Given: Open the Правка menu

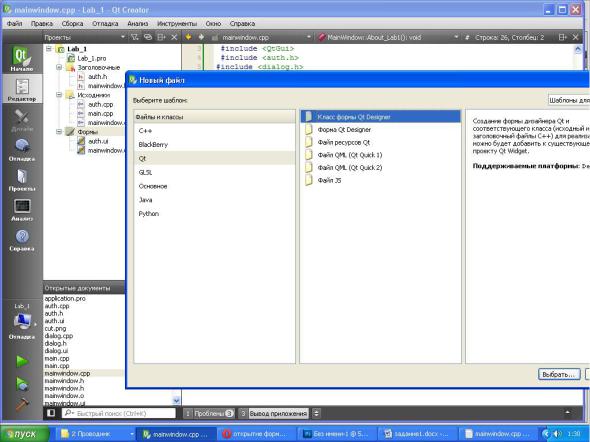Looking at the screenshot, I should tap(42, 23).
